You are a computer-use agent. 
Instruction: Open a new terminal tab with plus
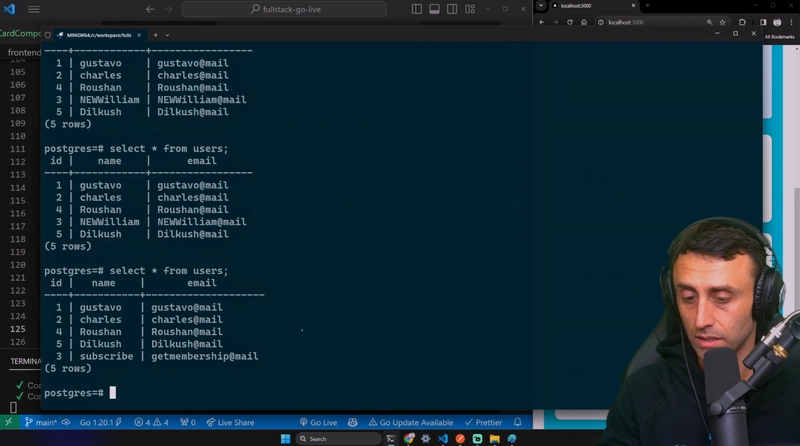(156, 35)
